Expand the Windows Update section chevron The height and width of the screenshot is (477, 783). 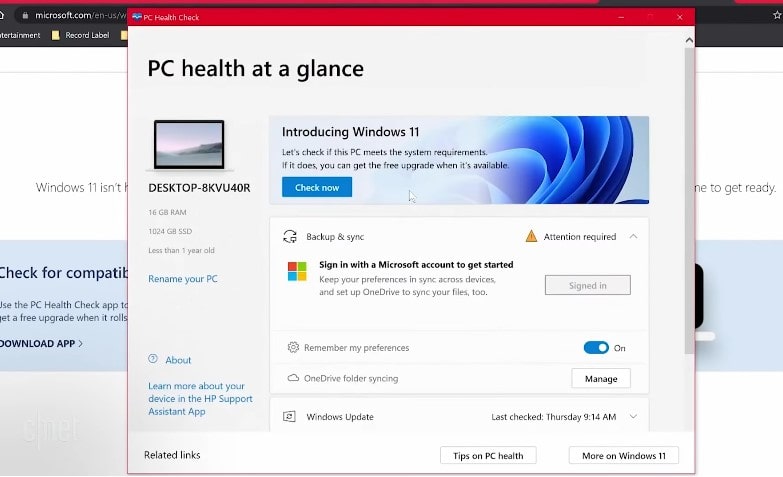tap(633, 417)
